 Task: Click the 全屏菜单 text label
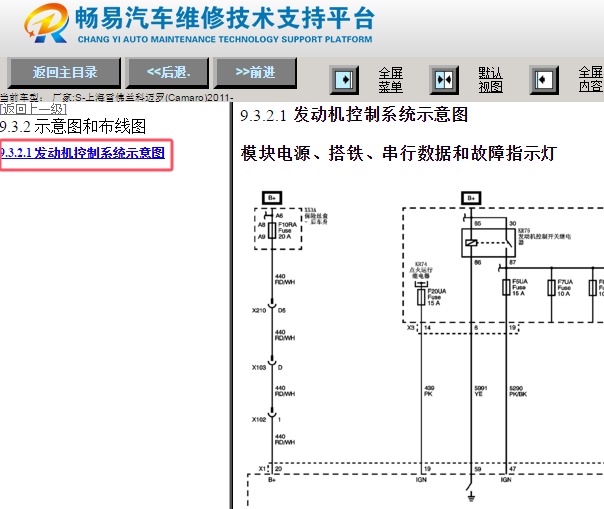(390, 79)
